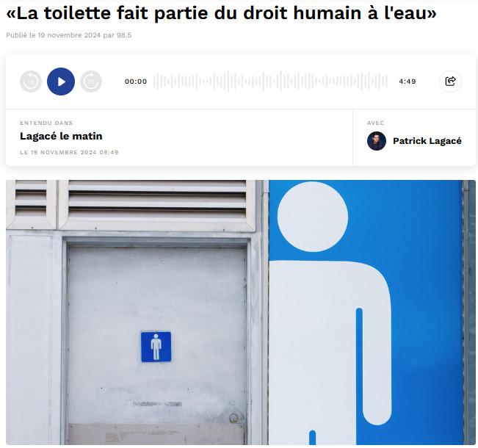Image resolution: width=478 pixels, height=448 pixels.
Task: Click the ENTENDU DANS label
Action: [x=46, y=123]
